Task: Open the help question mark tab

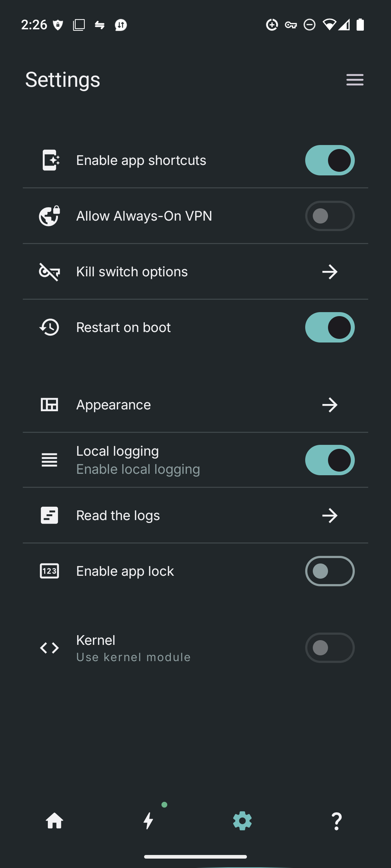Action: 337,821
